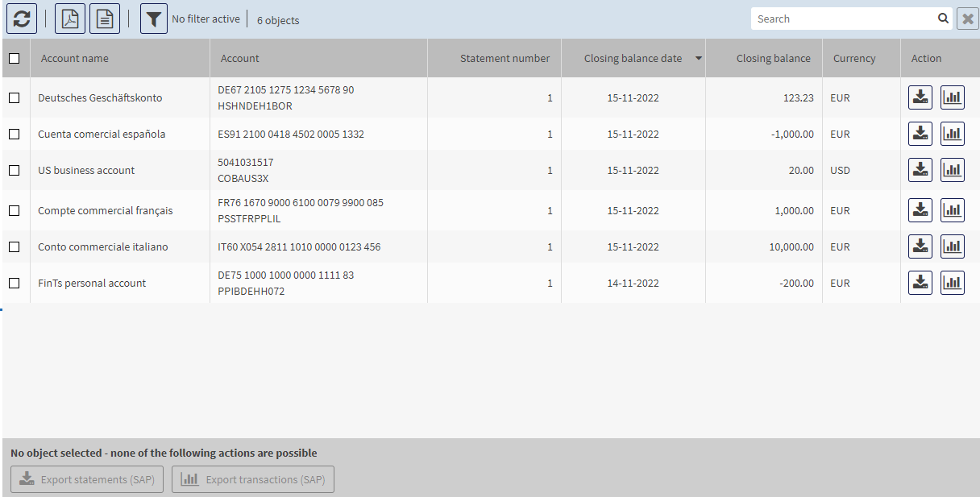Click the search magnifier icon
The width and height of the screenshot is (980, 497).
pos(943,19)
